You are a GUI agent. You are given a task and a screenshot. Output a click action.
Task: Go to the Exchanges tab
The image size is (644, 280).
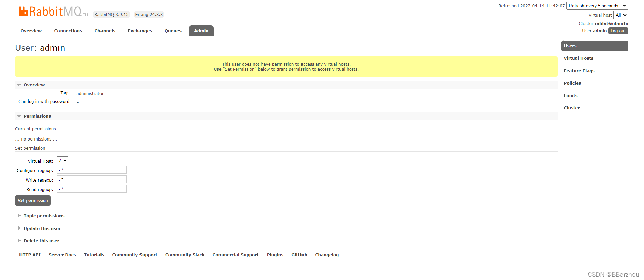click(140, 31)
